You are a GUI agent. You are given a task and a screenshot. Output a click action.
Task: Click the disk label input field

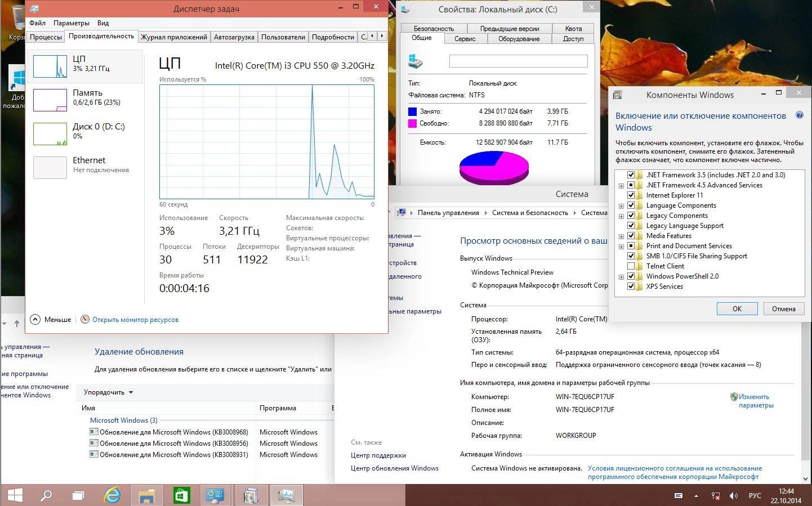coord(519,61)
